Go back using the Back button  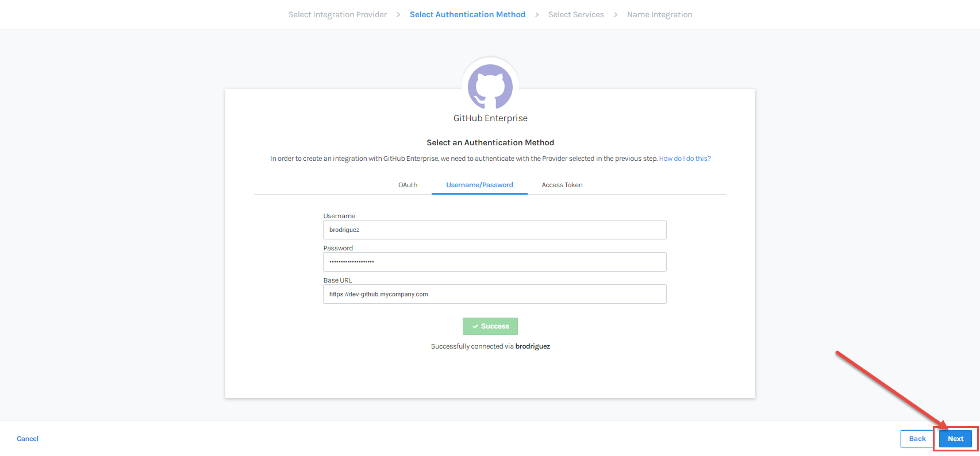917,439
